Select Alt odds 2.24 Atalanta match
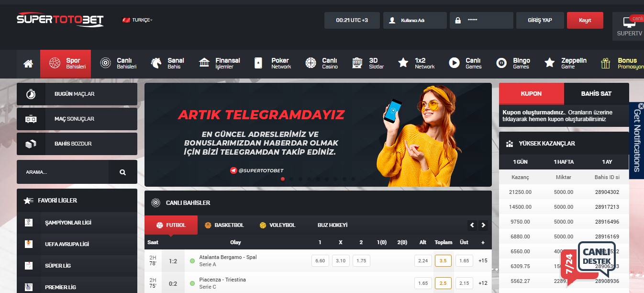644x293 pixels. pyautogui.click(x=423, y=261)
